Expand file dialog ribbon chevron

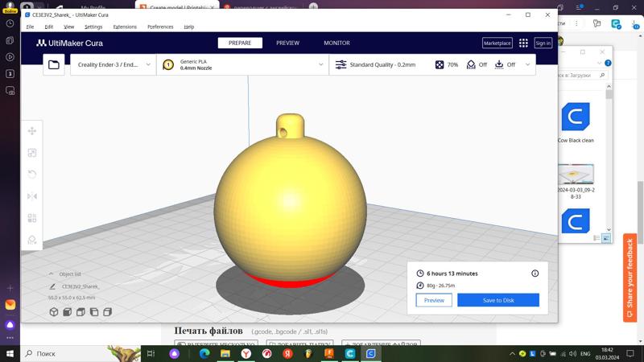pos(599,63)
